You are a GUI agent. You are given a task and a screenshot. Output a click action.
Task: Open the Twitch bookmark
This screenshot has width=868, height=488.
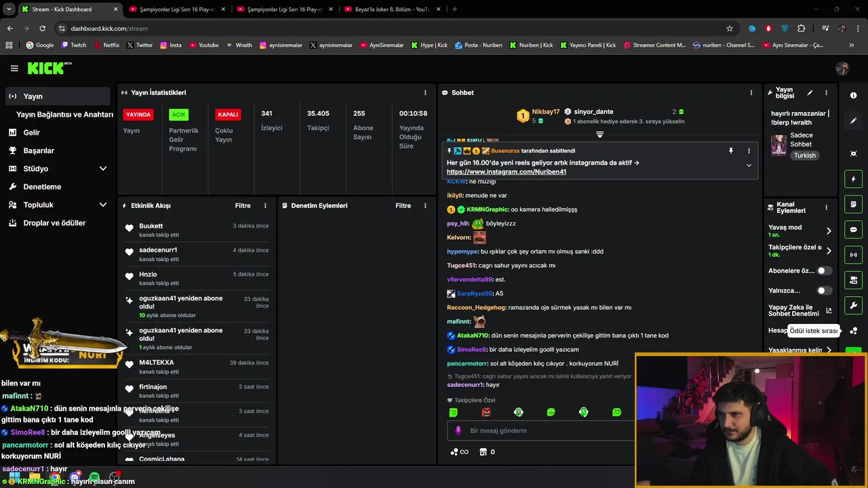(74, 45)
